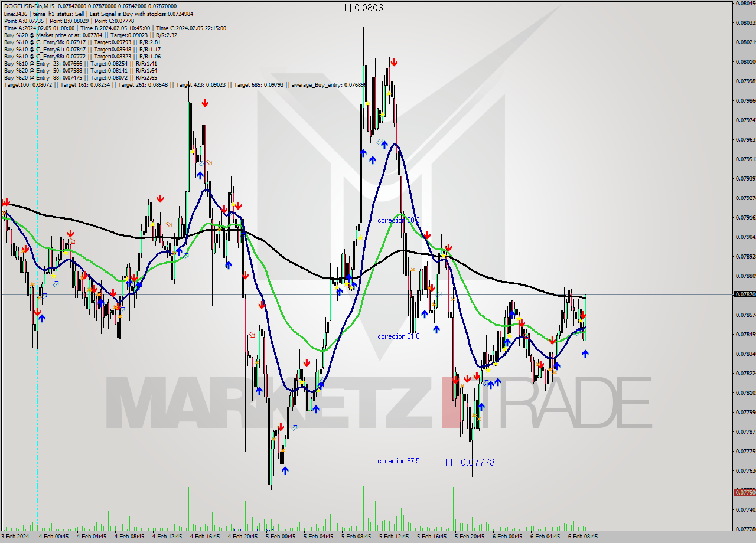Click the 'I I I 0.08031' high label
This screenshot has width=756, height=543.
[x=363, y=8]
